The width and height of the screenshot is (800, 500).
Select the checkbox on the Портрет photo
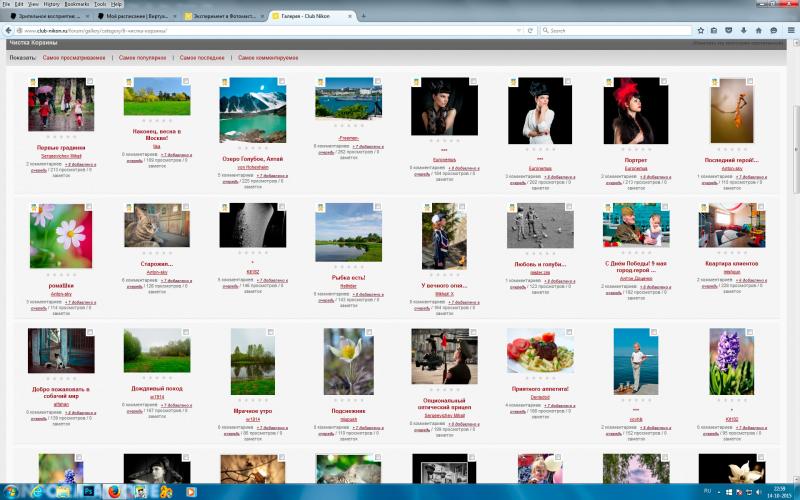point(664,81)
